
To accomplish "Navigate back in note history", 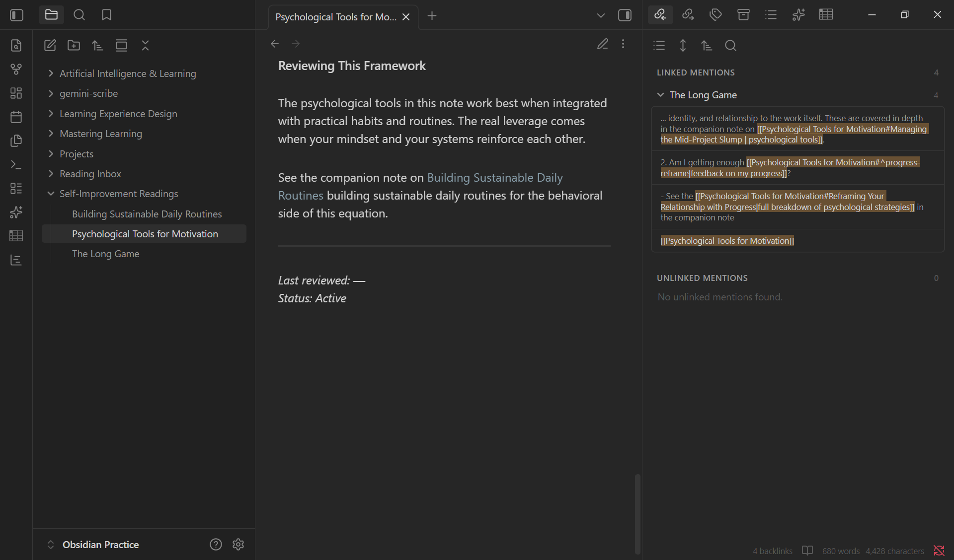I will (274, 44).
